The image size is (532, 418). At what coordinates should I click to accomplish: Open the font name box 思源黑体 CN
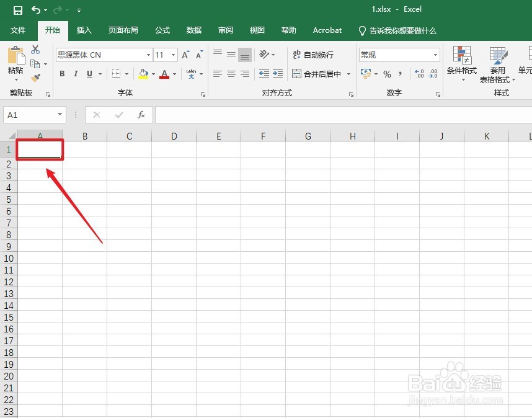coord(104,55)
